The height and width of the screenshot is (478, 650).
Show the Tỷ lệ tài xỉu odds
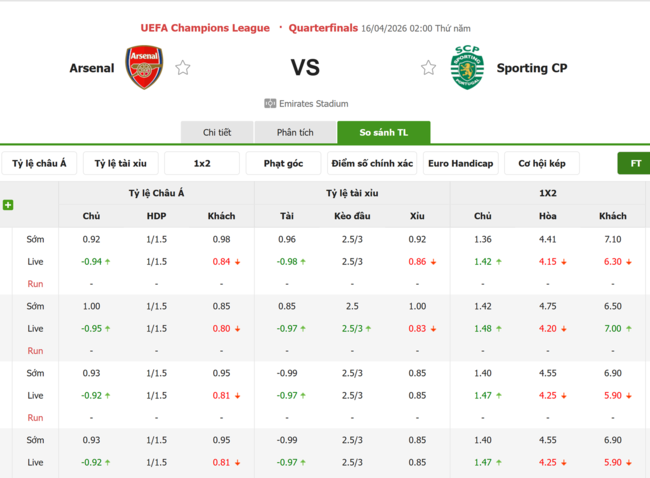tap(121, 163)
